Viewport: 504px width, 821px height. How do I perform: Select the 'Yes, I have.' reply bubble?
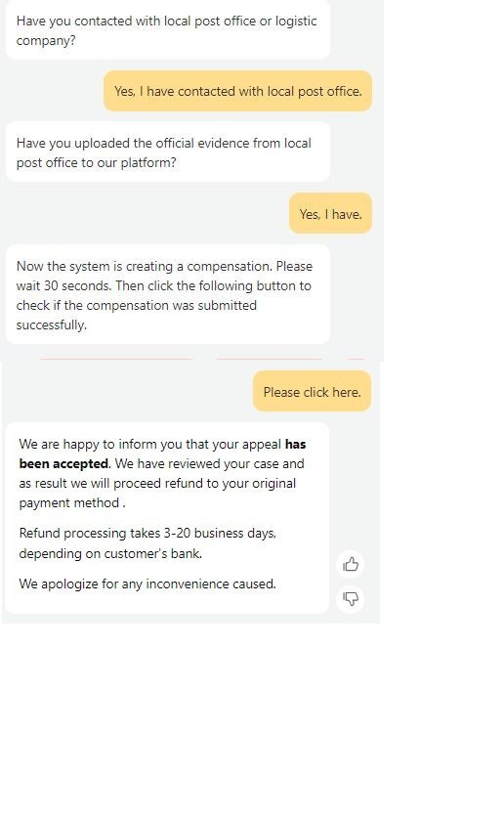pos(330,214)
